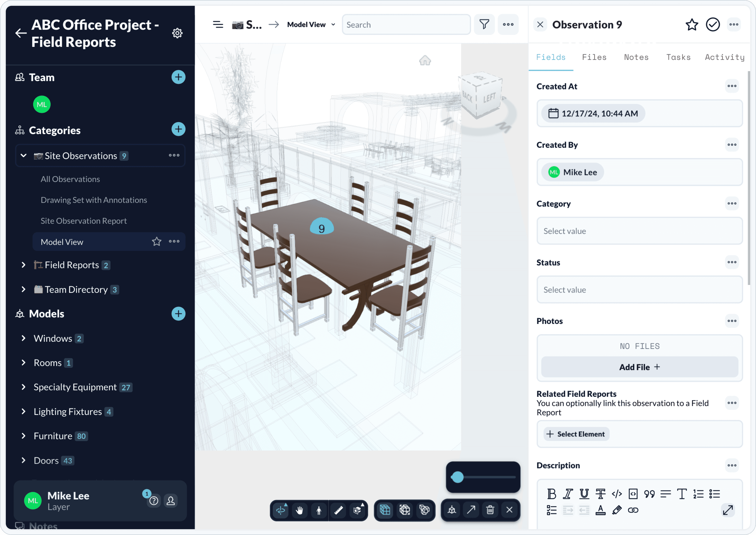Switch to the Activity tab
The width and height of the screenshot is (756, 535).
click(724, 57)
